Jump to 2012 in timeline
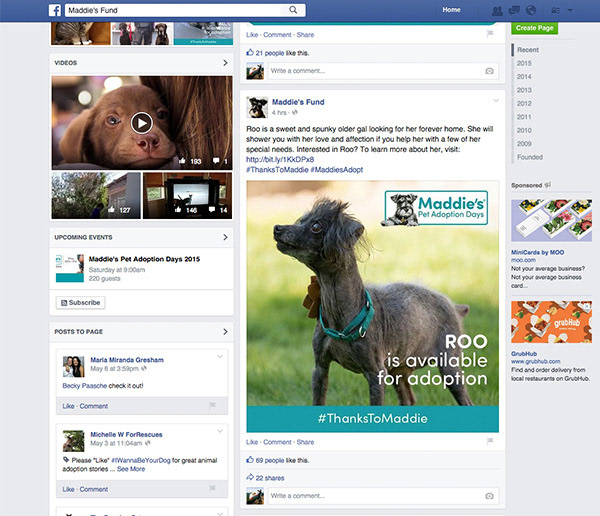Viewport: 600px width, 516px height. [x=524, y=103]
